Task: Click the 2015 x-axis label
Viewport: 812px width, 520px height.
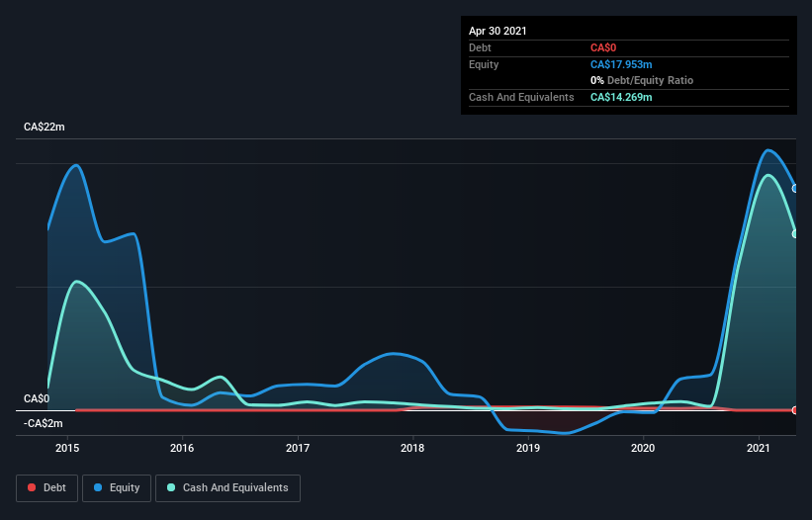Action: 67,448
